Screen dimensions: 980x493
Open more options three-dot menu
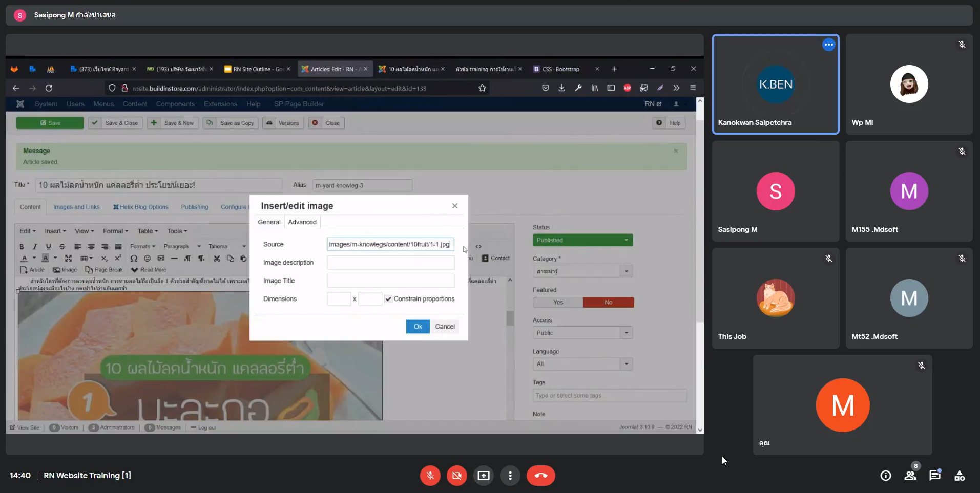click(510, 476)
